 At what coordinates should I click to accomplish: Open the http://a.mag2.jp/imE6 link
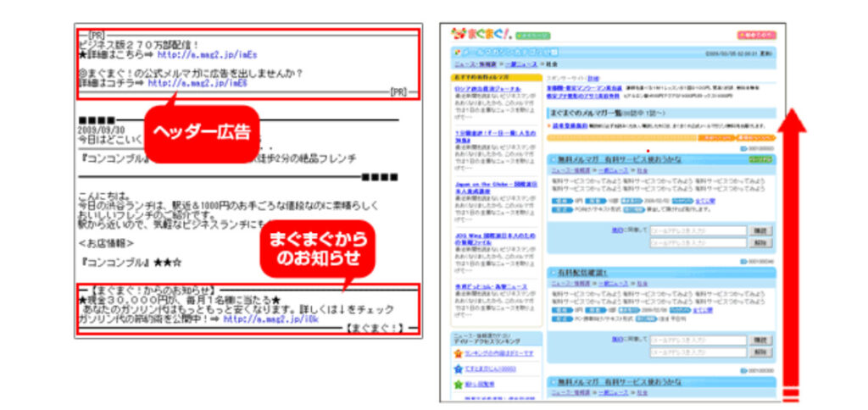(x=198, y=82)
